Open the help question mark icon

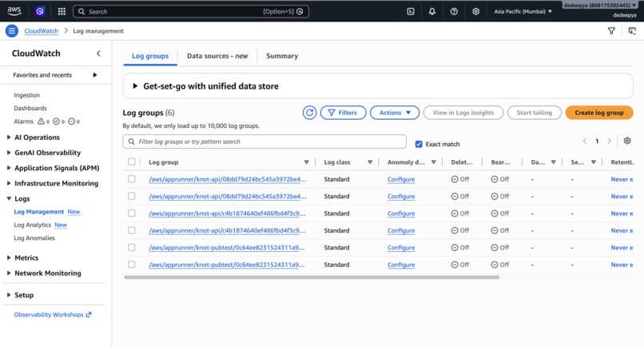[x=454, y=11]
